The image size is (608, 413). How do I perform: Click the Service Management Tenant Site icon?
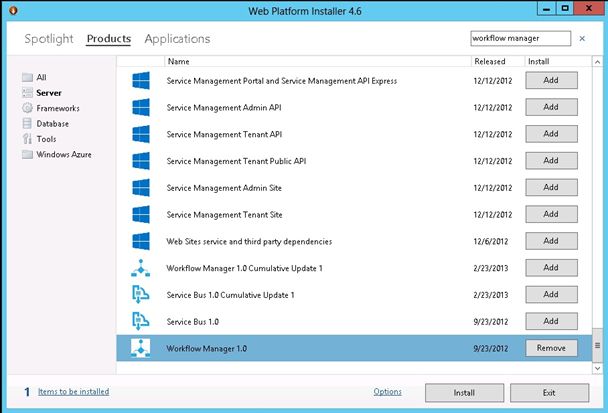pos(141,214)
